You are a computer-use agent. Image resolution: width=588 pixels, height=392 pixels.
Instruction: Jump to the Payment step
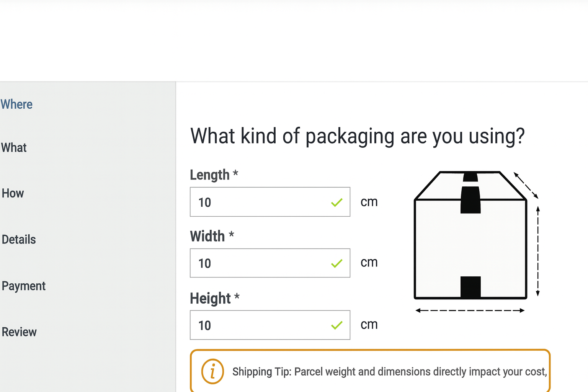pos(23,286)
